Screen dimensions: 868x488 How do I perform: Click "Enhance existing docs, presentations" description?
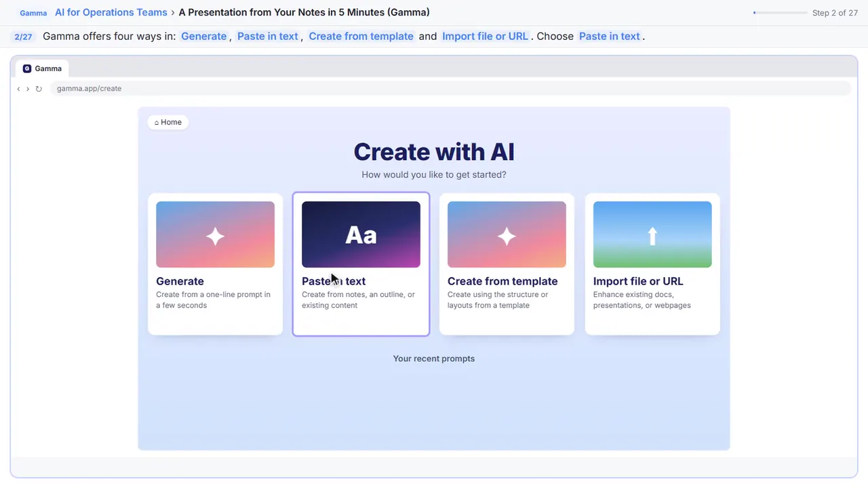(x=642, y=300)
